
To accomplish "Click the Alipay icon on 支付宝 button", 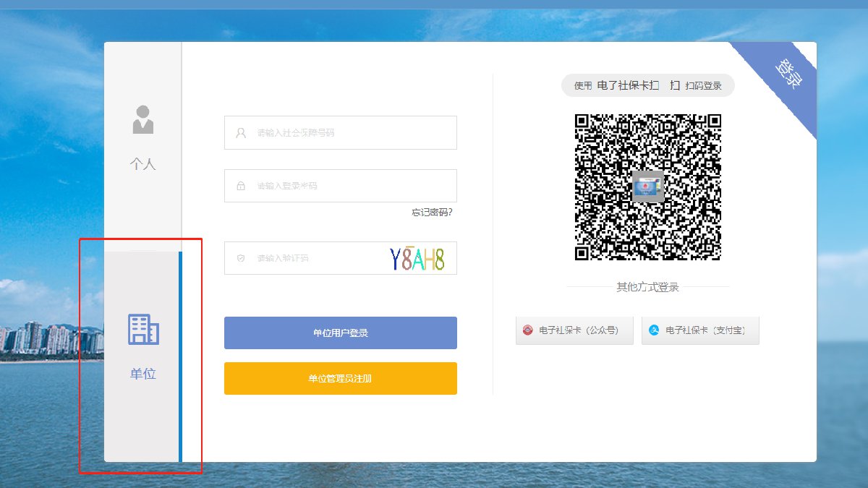I will [x=654, y=330].
